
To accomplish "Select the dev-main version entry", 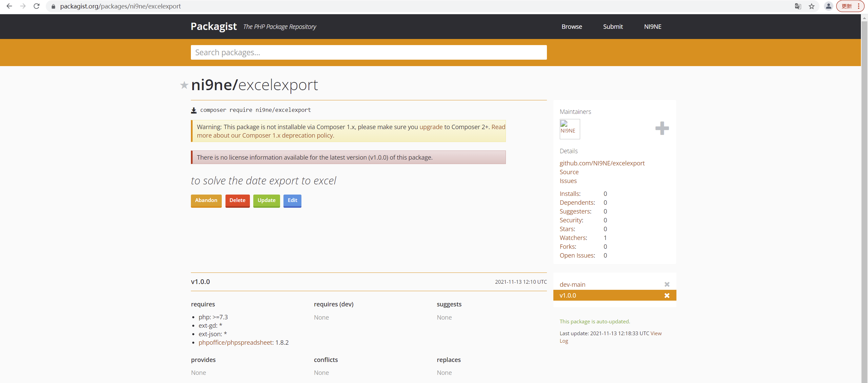I will click(x=572, y=284).
